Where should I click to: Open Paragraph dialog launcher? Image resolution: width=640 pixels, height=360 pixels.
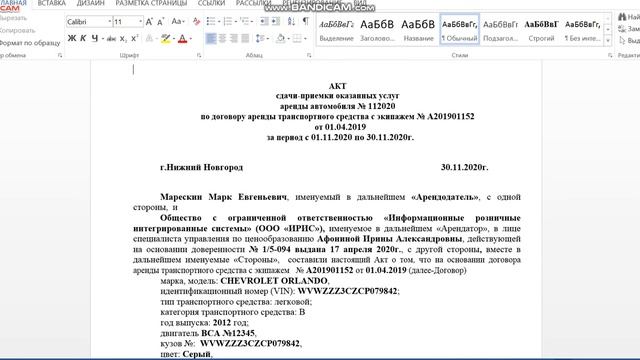point(309,55)
